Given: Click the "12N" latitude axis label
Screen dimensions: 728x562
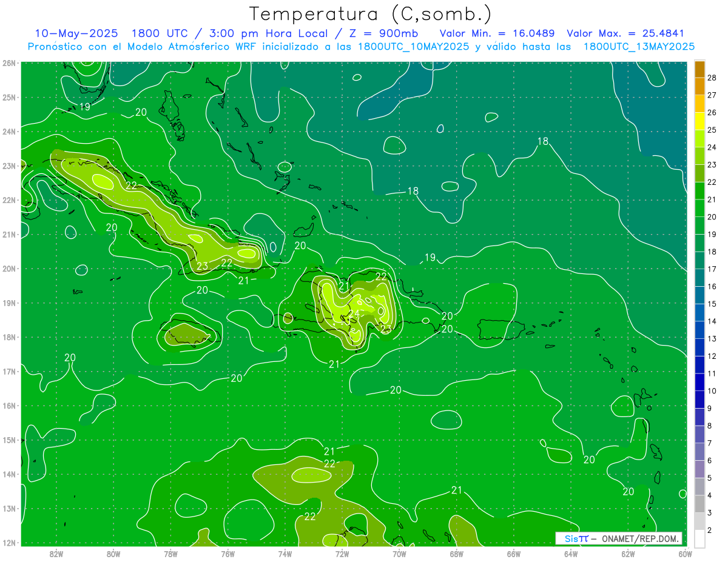Looking at the screenshot, I should pos(9,543).
